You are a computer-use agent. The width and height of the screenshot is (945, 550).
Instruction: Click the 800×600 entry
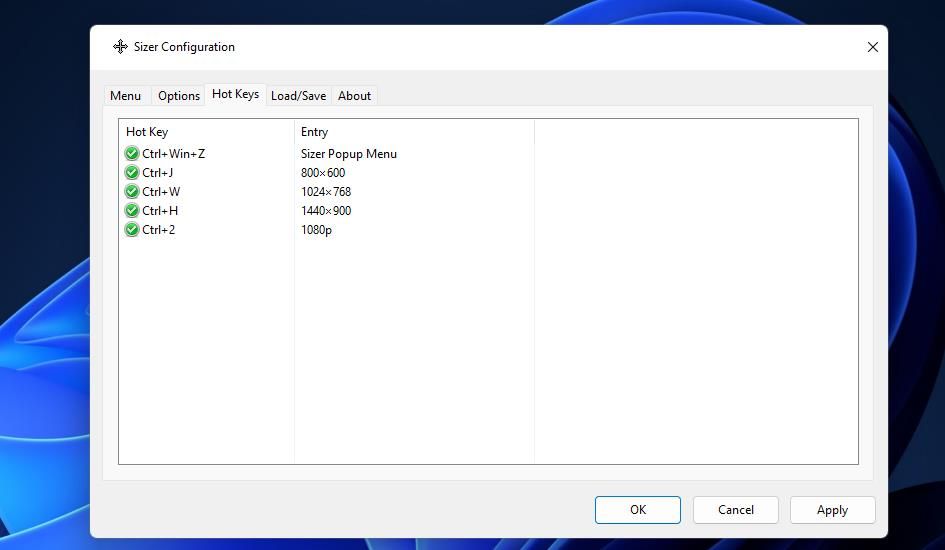click(323, 173)
